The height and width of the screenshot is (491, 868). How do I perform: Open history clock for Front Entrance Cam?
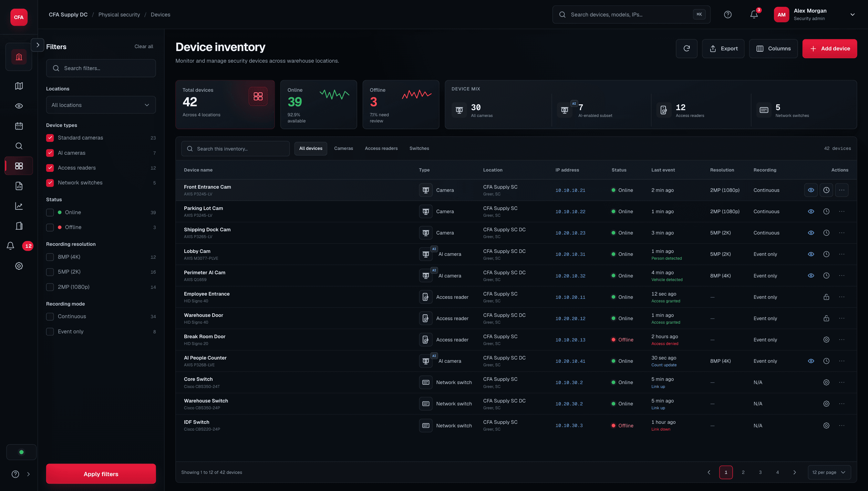(826, 190)
